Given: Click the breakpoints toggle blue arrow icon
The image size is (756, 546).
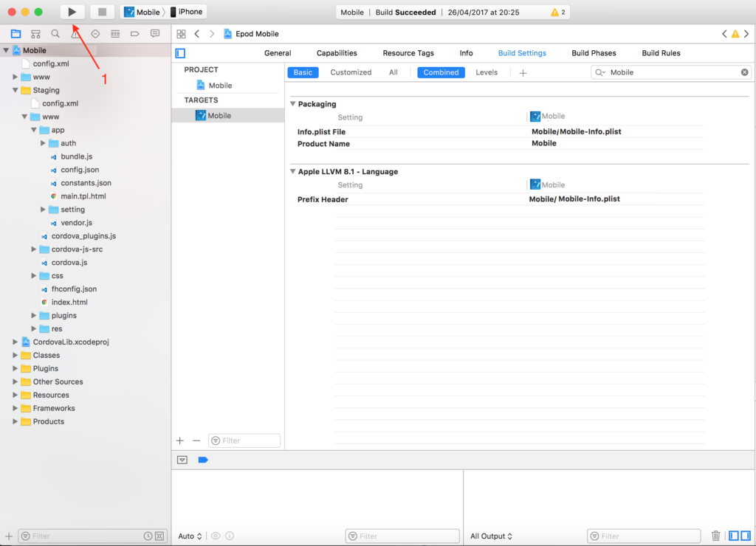Looking at the screenshot, I should (x=203, y=460).
